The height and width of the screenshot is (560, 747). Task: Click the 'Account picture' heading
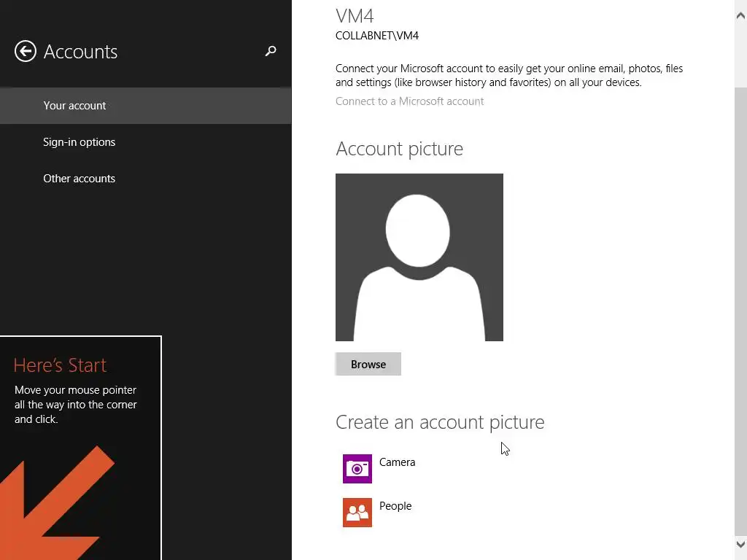click(x=399, y=149)
